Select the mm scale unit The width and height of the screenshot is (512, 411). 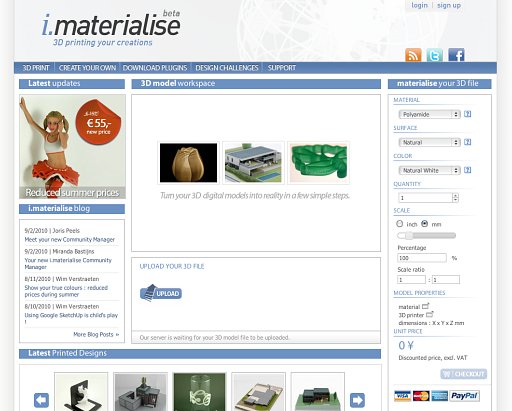[x=424, y=224]
